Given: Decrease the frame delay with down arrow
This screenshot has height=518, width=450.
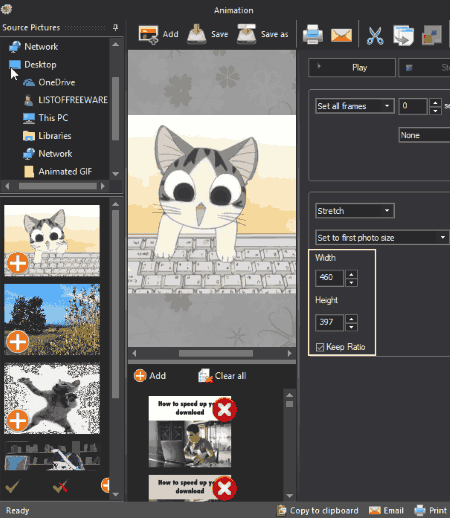Looking at the screenshot, I should (435, 110).
